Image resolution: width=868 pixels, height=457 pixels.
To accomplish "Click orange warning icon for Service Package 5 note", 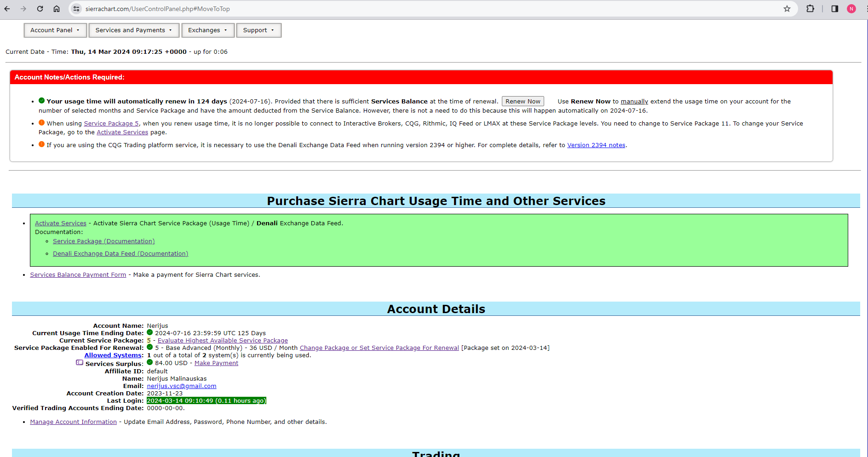I will (x=41, y=123).
